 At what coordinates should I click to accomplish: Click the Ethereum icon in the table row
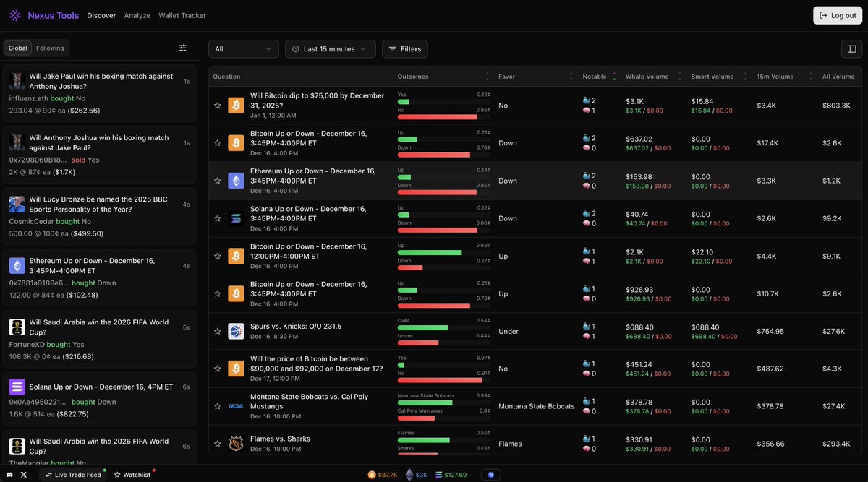[x=236, y=181]
